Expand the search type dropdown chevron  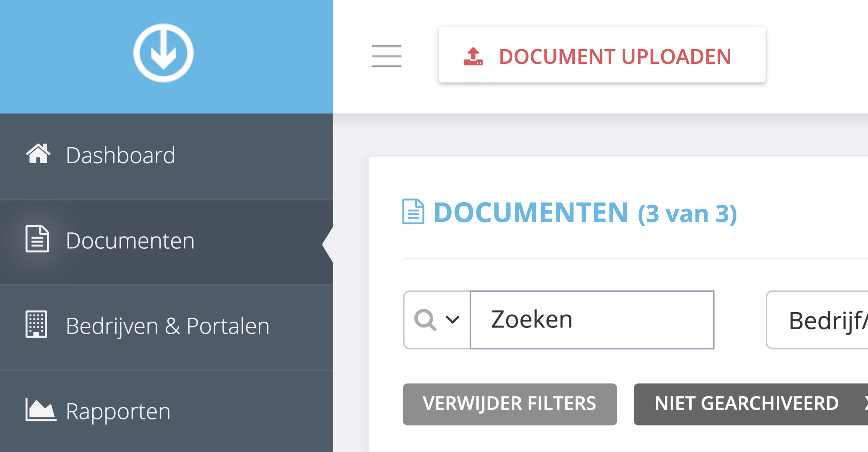pyautogui.click(x=452, y=319)
